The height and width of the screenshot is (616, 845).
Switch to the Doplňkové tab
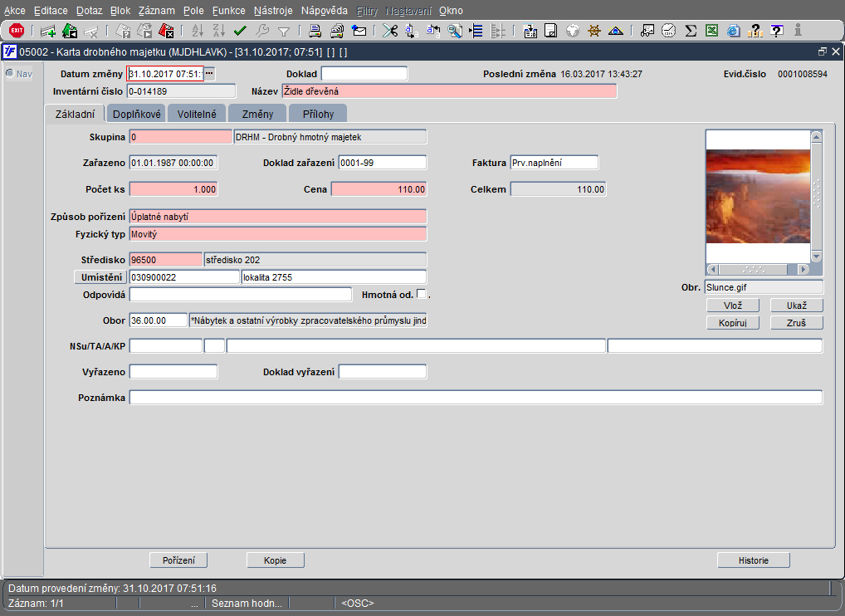coord(136,114)
